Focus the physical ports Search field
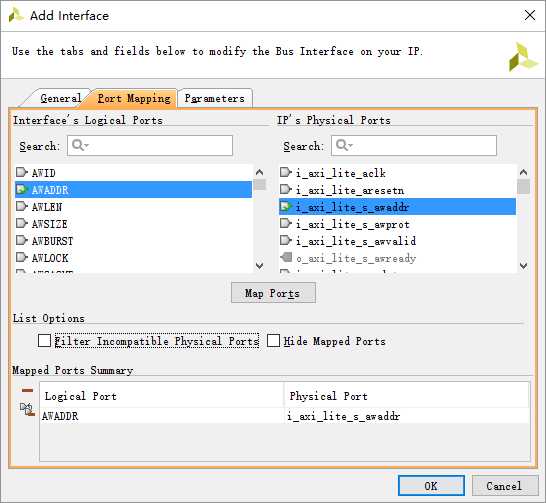Screen dimensions: 546x503 click(414, 146)
